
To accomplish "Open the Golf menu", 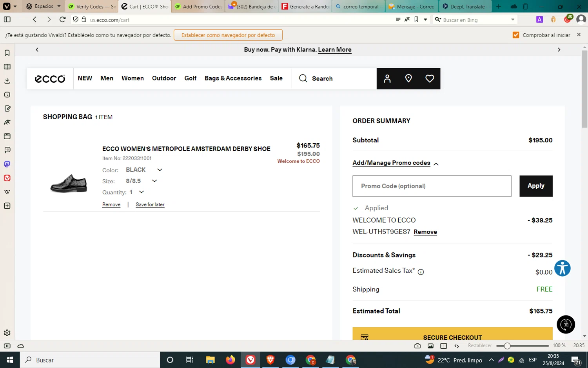I will tap(190, 78).
